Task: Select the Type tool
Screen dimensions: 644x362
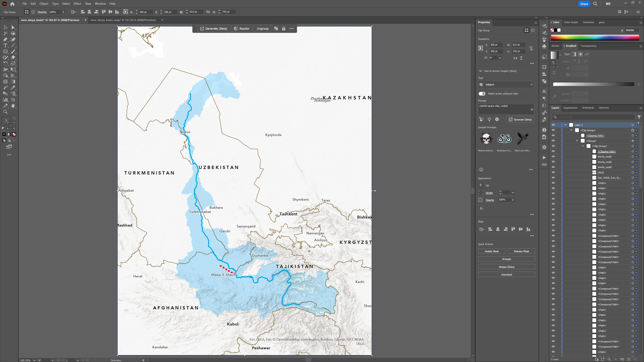Action: 5,45
